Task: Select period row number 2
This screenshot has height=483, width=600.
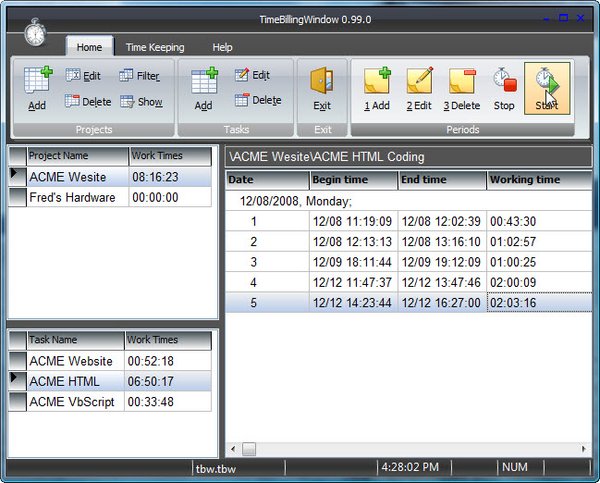Action: [x=409, y=242]
